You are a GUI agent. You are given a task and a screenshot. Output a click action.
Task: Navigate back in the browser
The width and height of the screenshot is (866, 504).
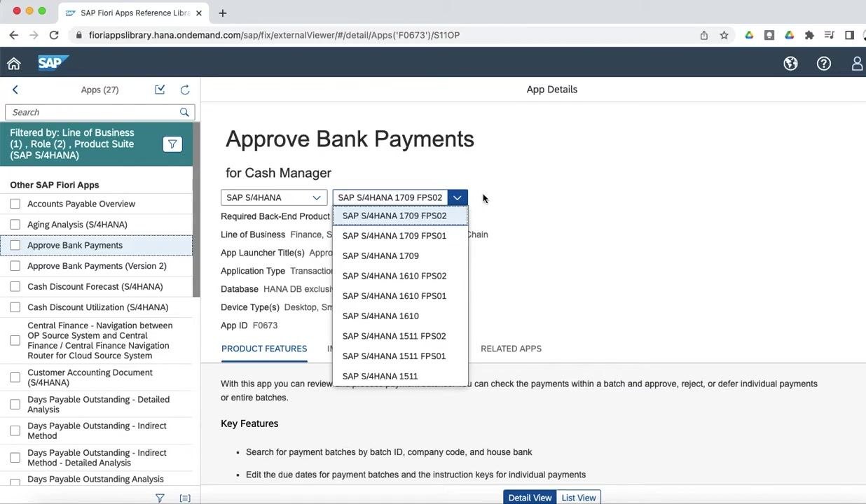pos(14,35)
